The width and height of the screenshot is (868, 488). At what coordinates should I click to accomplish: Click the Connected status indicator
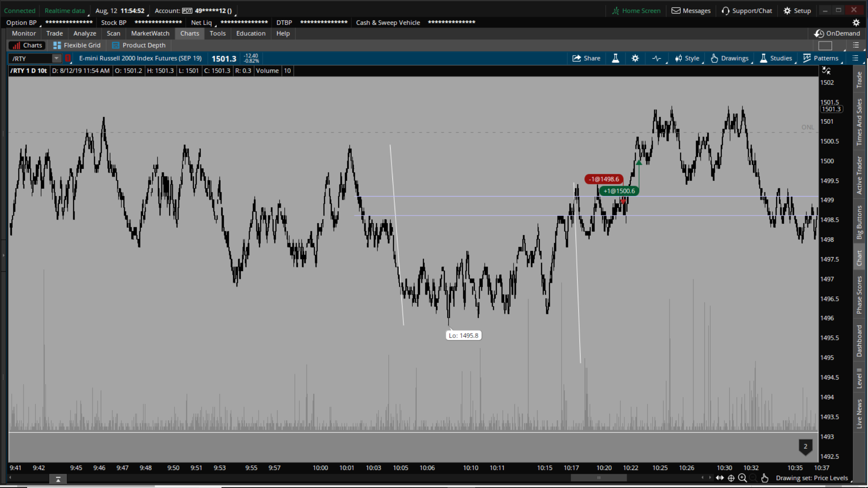pyautogui.click(x=19, y=11)
